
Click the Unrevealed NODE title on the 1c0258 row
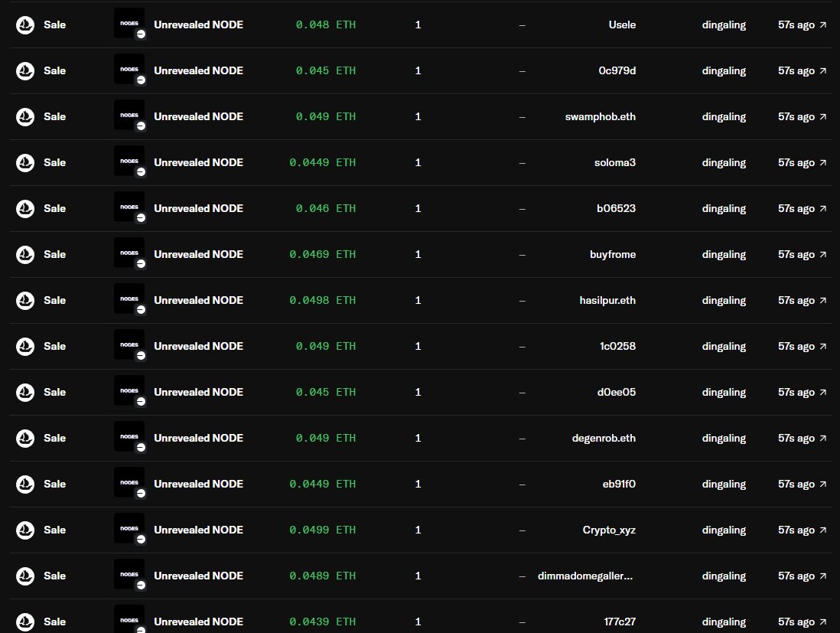(198, 346)
